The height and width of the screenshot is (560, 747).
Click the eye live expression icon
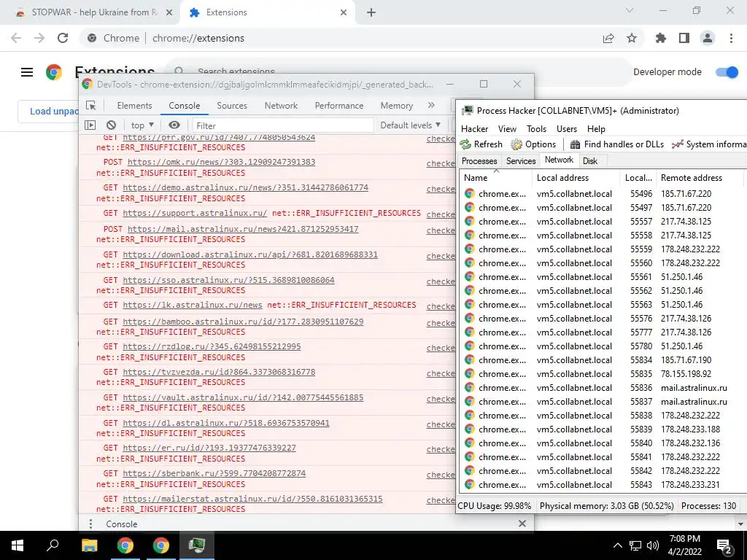[174, 125]
